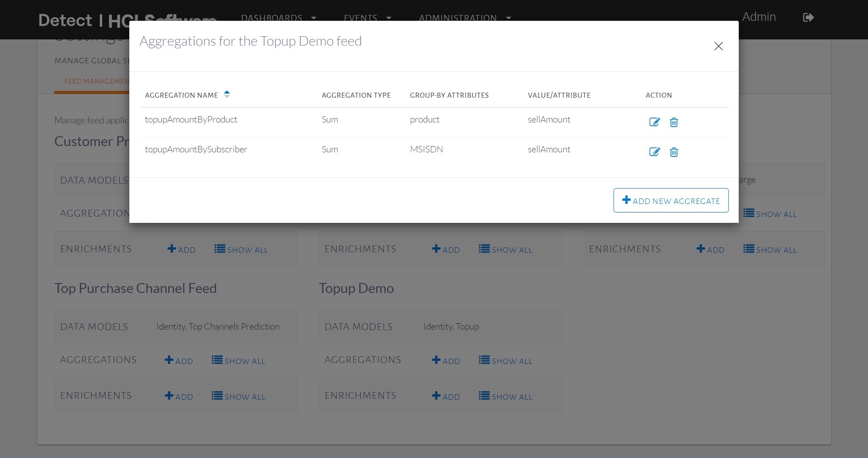This screenshot has width=868, height=458.
Task: Delete the topupAmountByProduct aggregation
Action: 674,122
